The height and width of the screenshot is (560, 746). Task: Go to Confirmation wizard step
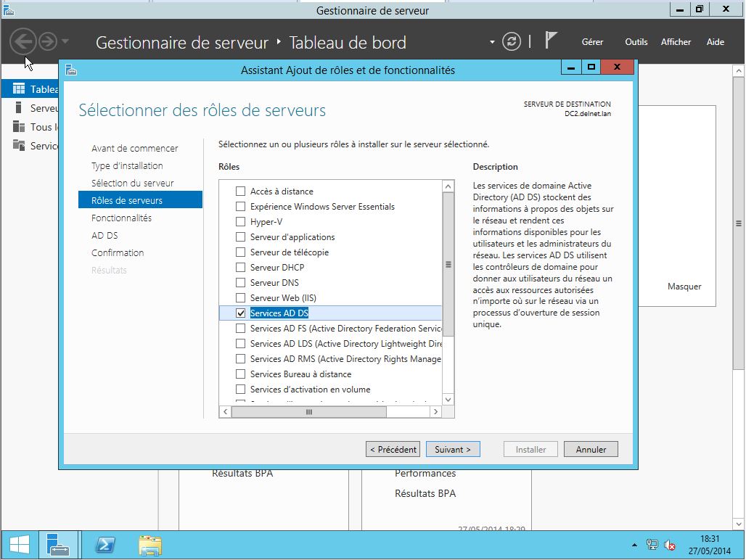click(x=118, y=252)
